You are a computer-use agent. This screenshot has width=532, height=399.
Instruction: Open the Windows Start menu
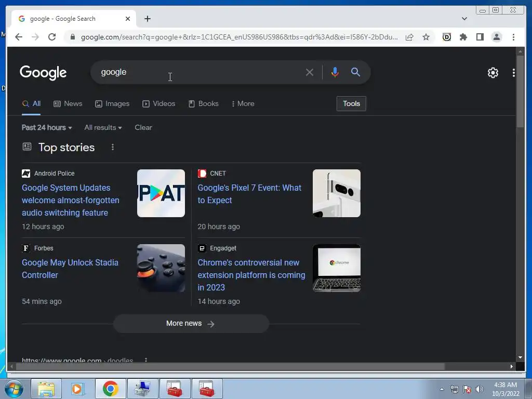pyautogui.click(x=14, y=389)
